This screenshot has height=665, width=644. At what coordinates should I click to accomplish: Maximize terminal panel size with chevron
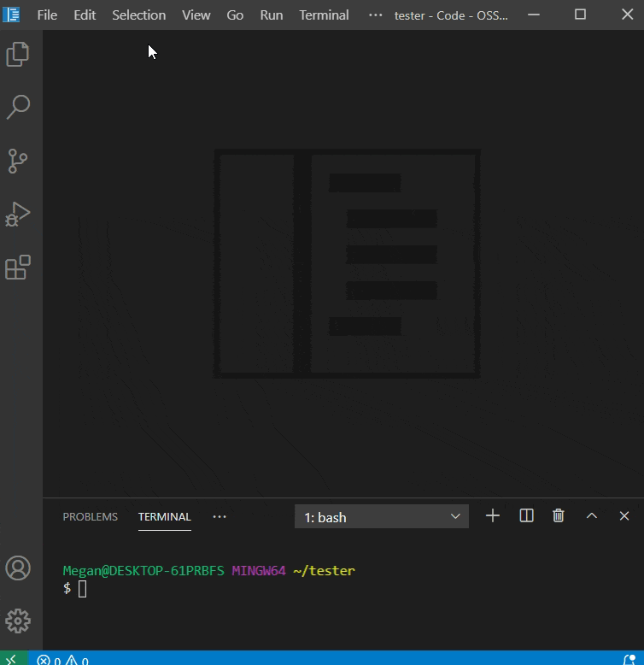pyautogui.click(x=591, y=515)
